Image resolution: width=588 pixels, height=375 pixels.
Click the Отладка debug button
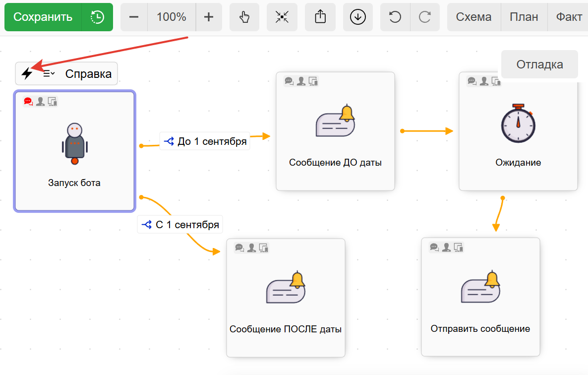point(539,64)
